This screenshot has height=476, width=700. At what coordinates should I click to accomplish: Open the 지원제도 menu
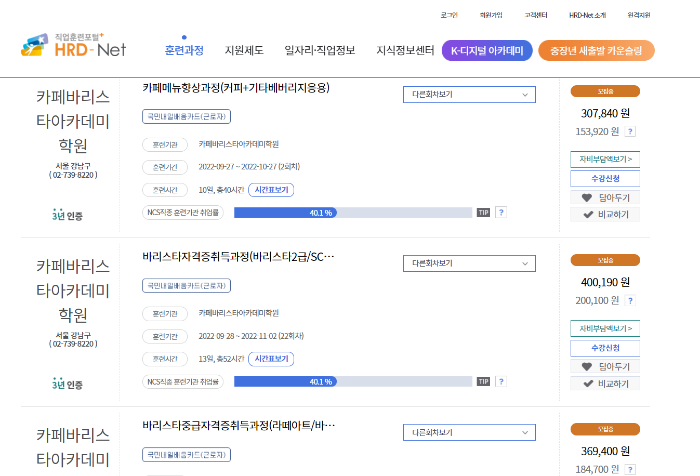pyautogui.click(x=244, y=50)
